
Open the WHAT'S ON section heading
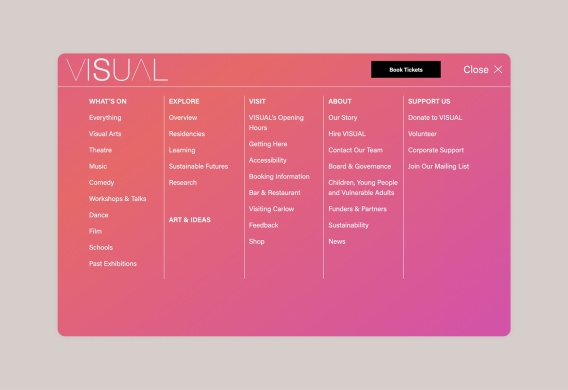[x=108, y=101]
